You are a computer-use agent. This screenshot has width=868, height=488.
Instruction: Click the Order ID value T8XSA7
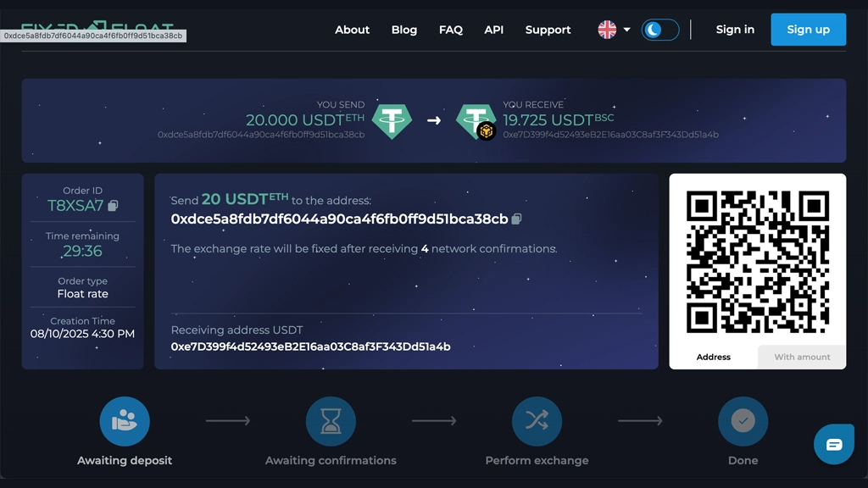tap(75, 206)
